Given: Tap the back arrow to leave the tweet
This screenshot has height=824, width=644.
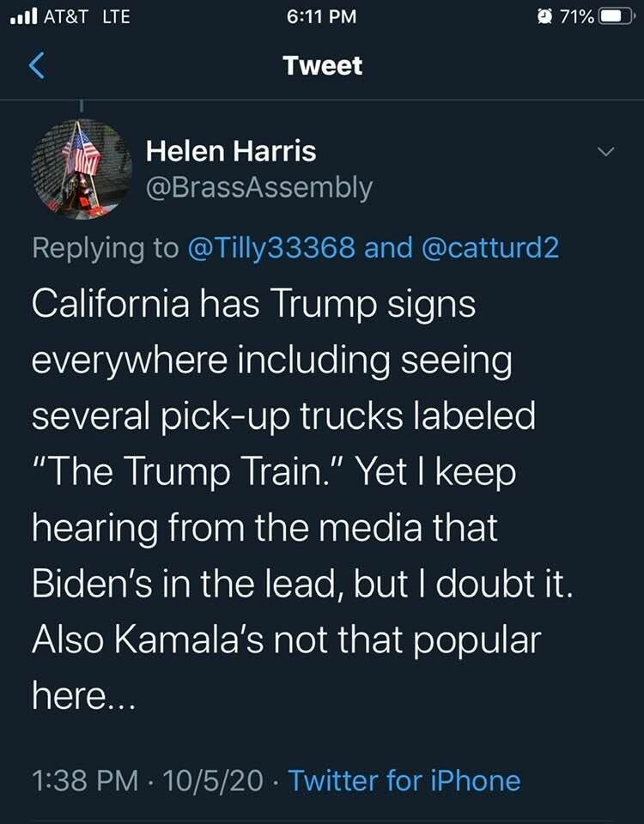Looking at the screenshot, I should coord(36,66).
